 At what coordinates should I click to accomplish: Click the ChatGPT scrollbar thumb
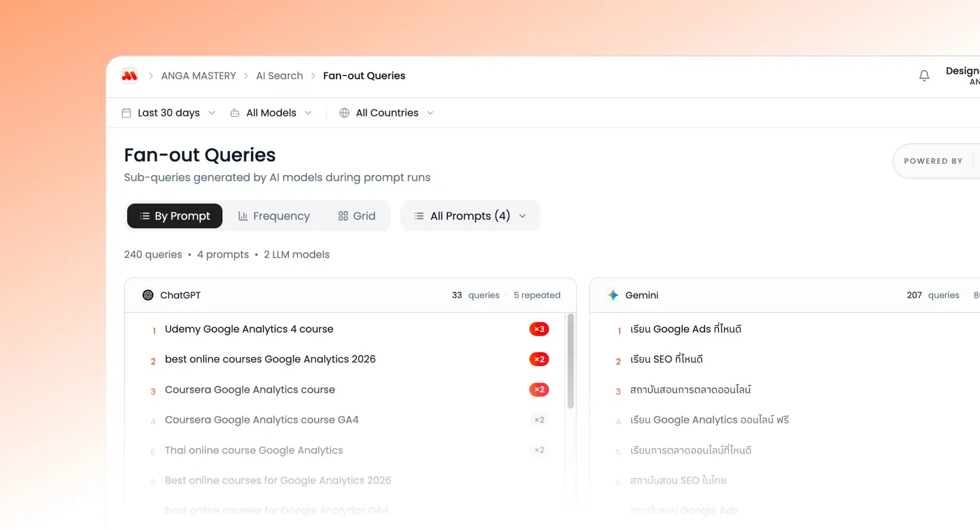[570, 361]
